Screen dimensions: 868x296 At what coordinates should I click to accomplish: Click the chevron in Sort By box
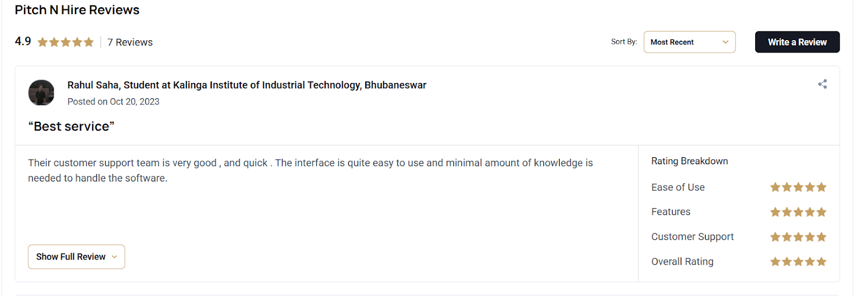click(x=725, y=42)
